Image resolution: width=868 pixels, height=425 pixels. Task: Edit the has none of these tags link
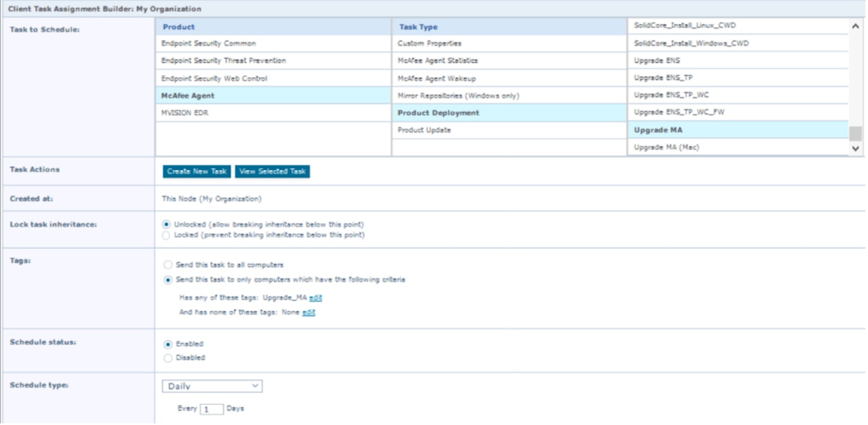[x=309, y=312]
